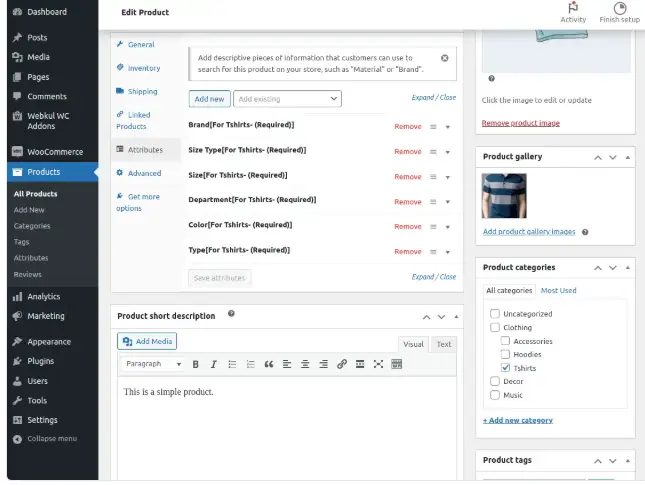
Task: Click the bulleted list icon
Action: [232, 364]
